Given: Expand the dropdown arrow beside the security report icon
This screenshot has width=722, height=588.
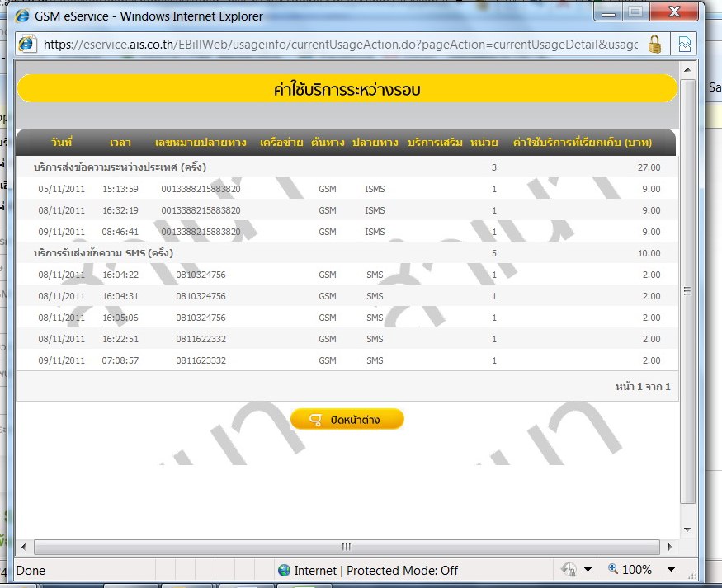Looking at the screenshot, I should coord(588,570).
